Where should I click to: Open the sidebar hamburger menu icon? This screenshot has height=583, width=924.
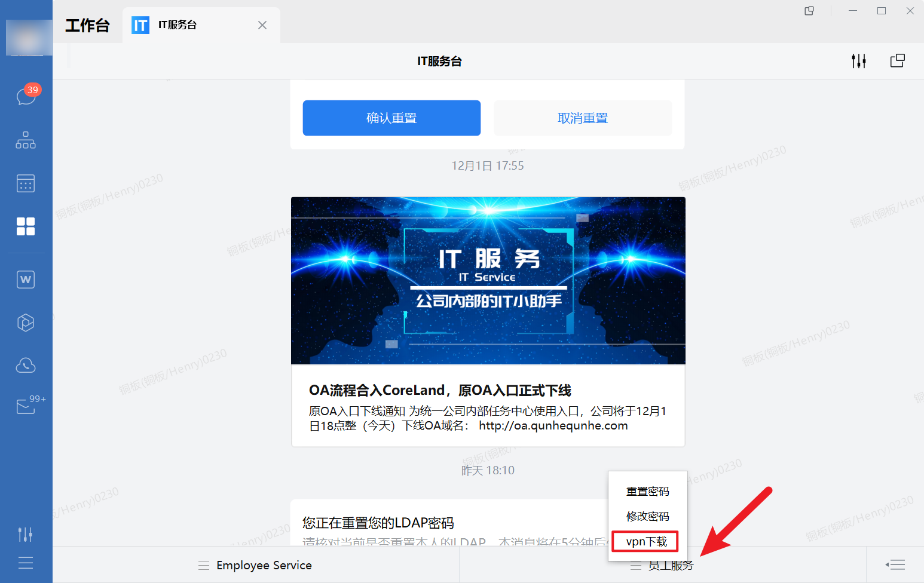click(x=26, y=563)
